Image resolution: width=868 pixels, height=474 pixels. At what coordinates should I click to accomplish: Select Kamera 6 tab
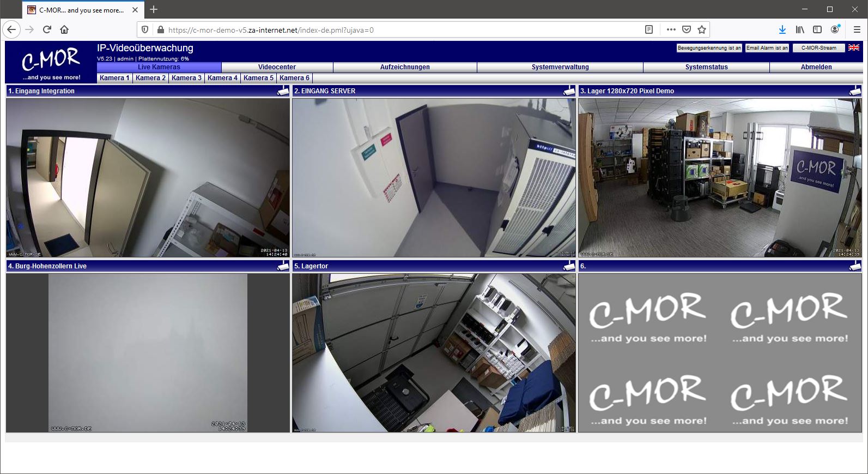tap(294, 78)
